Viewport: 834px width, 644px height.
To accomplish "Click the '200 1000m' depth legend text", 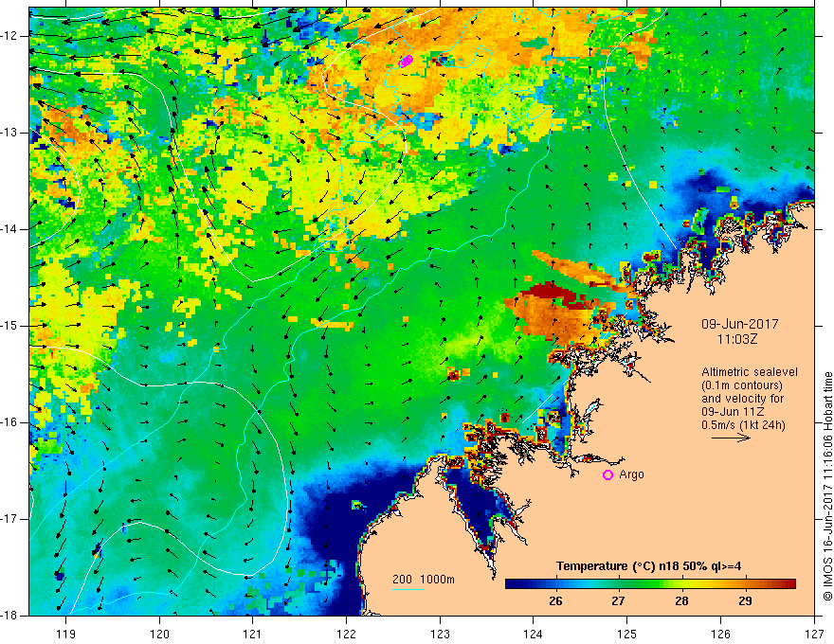I will click(x=424, y=580).
